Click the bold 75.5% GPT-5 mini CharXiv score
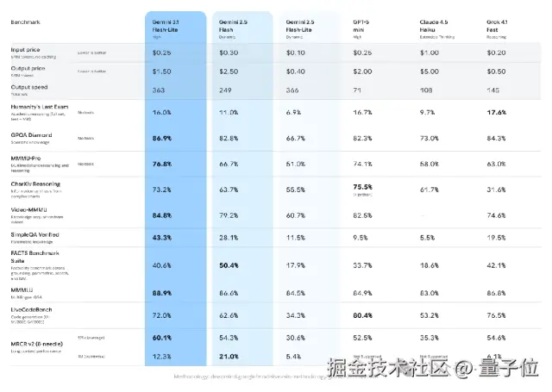552x392 pixels. (363, 185)
